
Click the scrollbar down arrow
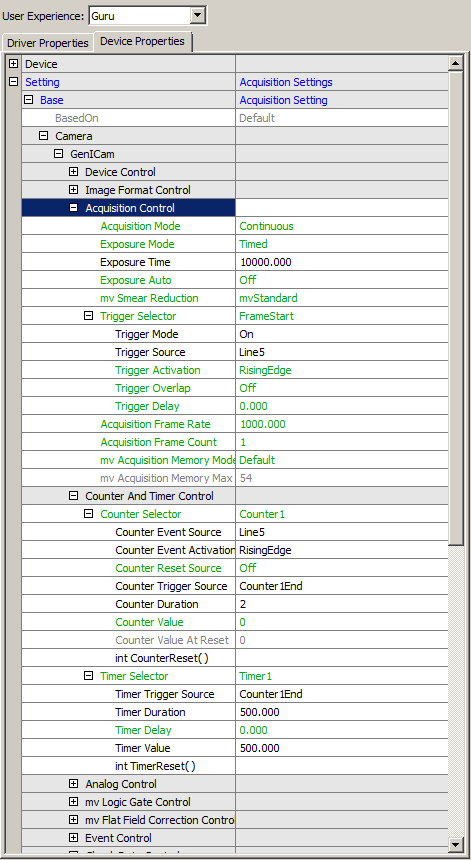456,844
